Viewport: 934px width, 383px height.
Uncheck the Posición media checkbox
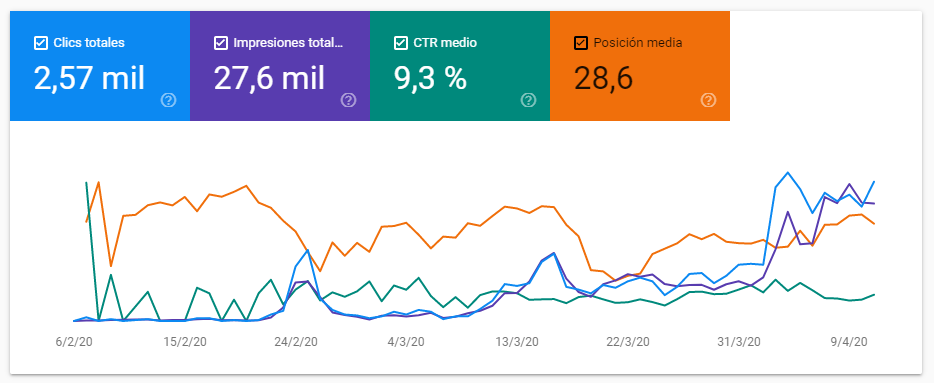pos(580,43)
